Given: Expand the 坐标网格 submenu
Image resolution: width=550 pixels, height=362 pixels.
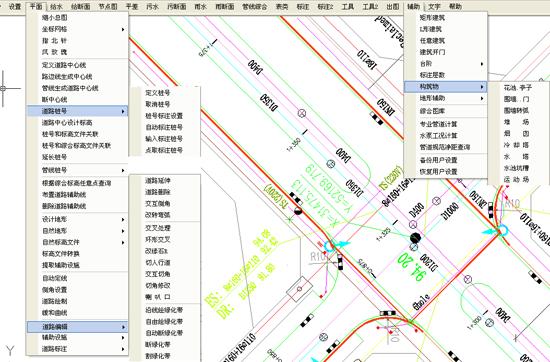Looking at the screenshot, I should click(x=78, y=29).
